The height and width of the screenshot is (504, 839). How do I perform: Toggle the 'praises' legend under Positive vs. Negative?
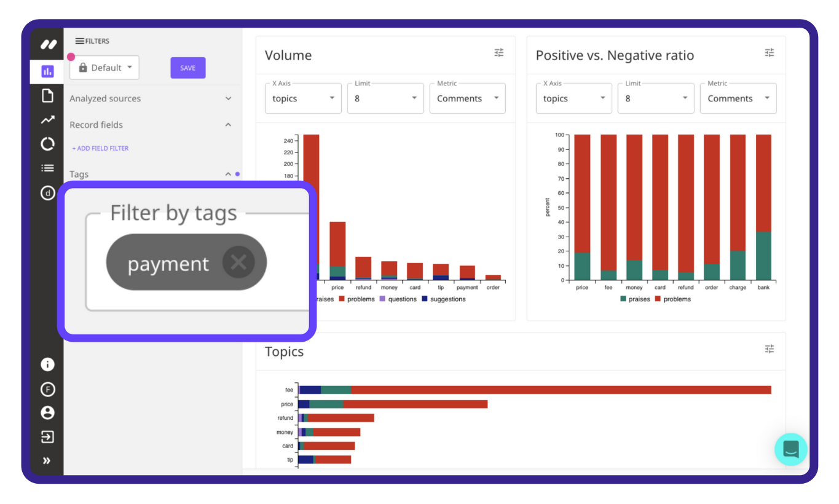point(636,299)
